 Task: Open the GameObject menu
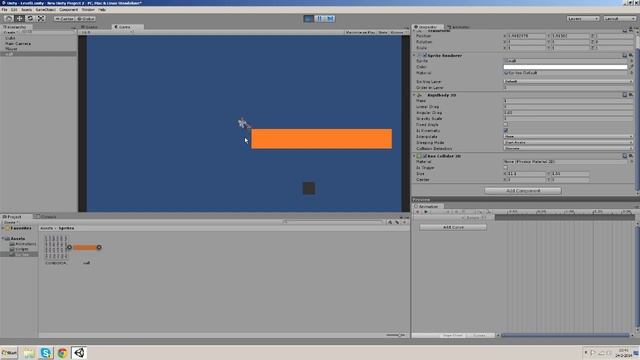point(45,9)
